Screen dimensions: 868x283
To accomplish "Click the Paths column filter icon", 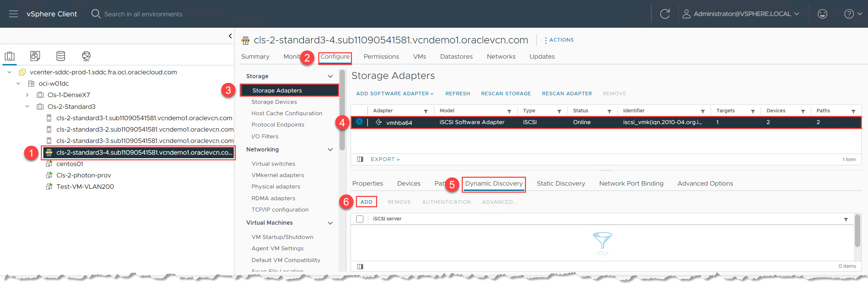I will (x=853, y=111).
